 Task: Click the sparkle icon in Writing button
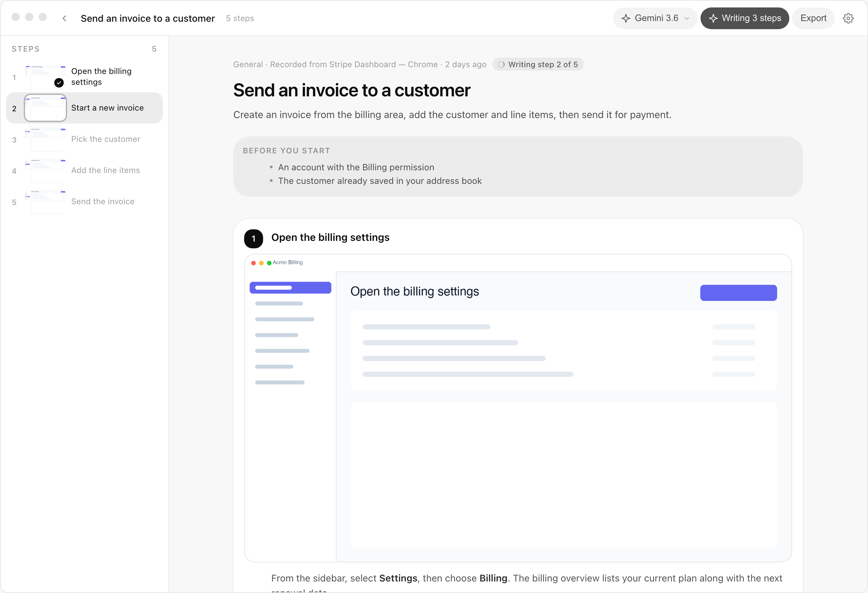point(713,18)
